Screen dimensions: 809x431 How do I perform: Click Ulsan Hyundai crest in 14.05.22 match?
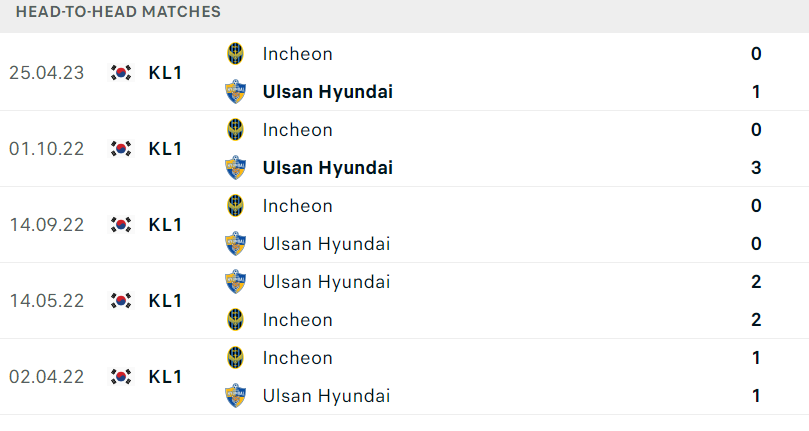click(x=235, y=282)
